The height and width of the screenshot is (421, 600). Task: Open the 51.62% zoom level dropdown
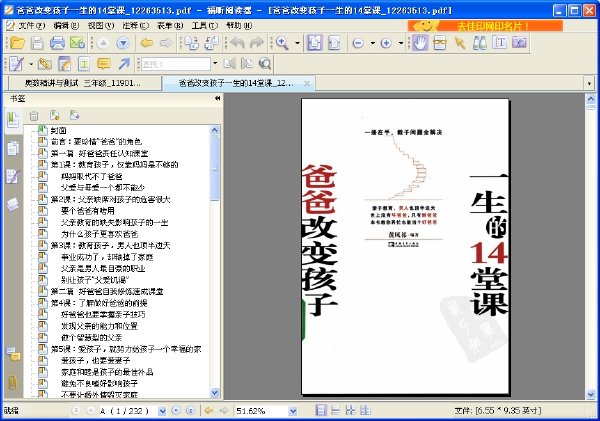[293, 411]
